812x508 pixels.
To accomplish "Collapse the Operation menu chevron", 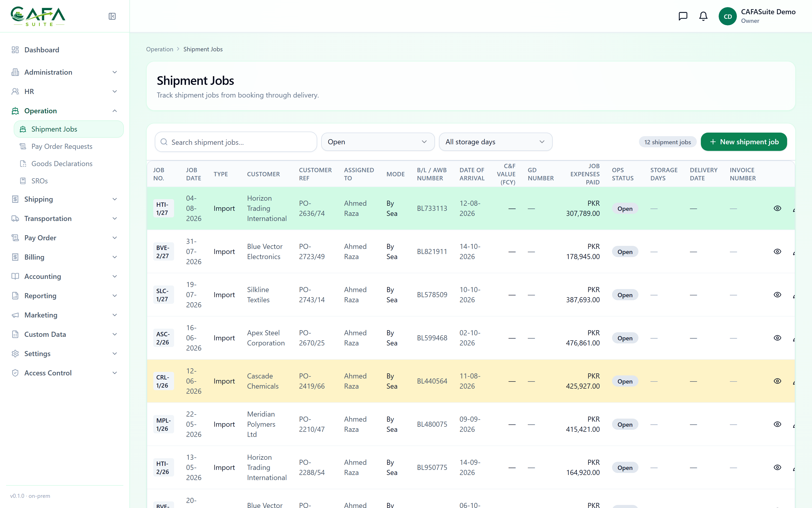I will pyautogui.click(x=115, y=111).
